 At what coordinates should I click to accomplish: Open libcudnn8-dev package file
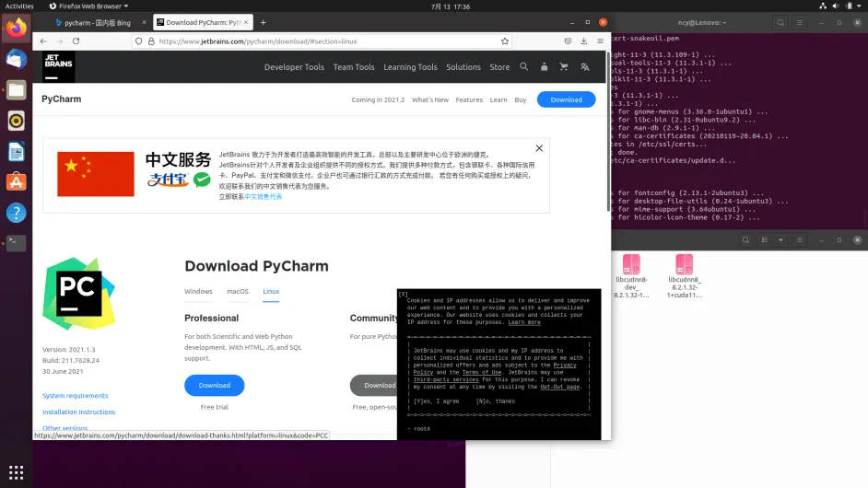631,275
